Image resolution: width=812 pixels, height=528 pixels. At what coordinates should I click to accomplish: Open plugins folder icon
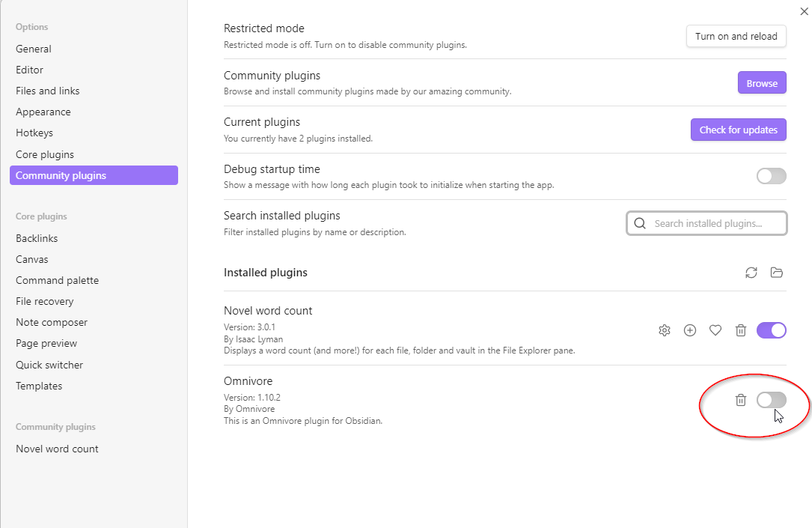(777, 273)
